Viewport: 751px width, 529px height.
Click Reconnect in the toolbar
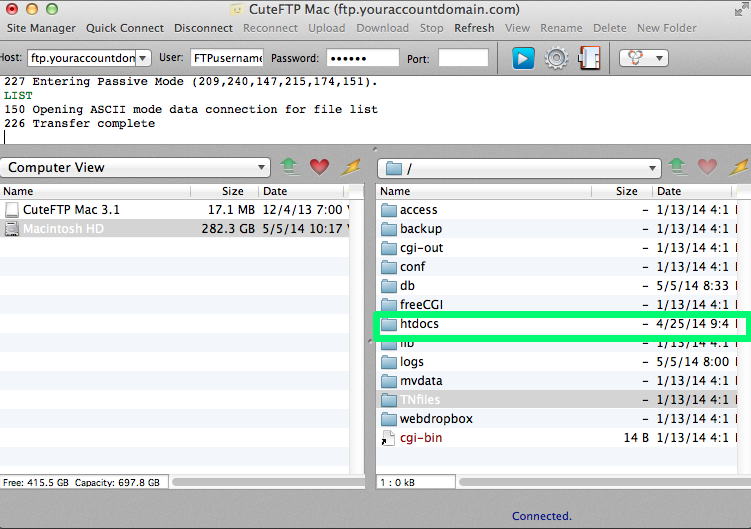pyautogui.click(x=270, y=28)
